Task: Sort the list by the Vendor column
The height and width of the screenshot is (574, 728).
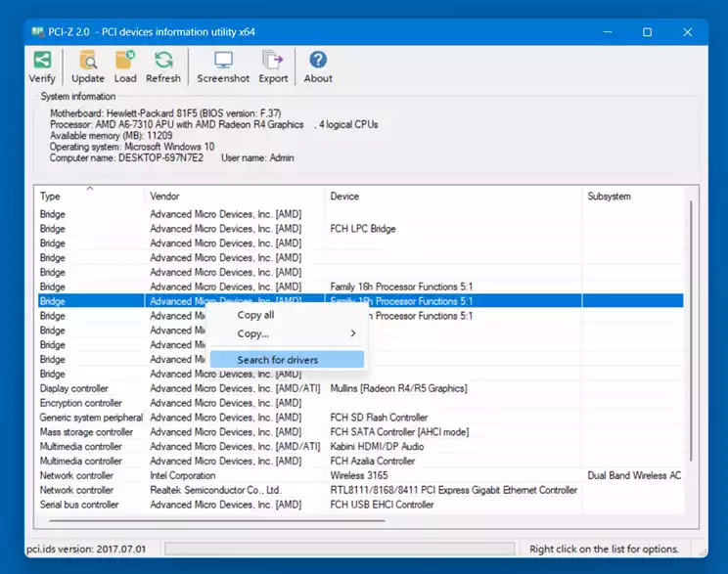Action: (x=234, y=197)
